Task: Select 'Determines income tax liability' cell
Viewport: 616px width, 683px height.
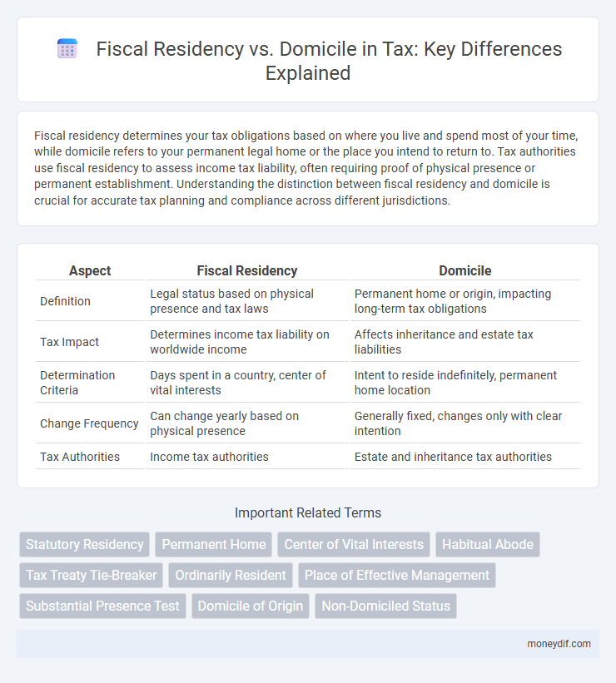Action: 246,342
